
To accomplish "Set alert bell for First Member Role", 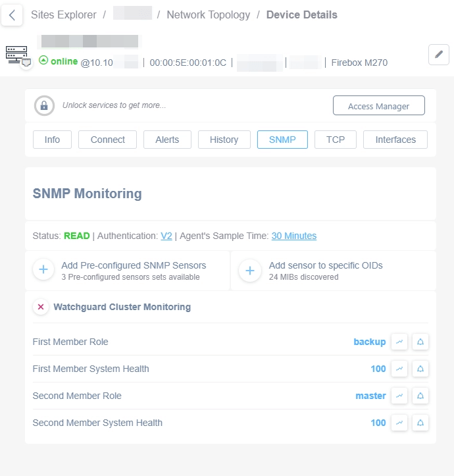I will 420,342.
